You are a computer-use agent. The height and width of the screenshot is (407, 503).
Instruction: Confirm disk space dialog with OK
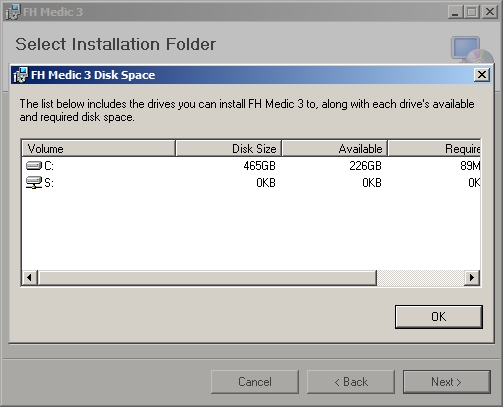(439, 317)
